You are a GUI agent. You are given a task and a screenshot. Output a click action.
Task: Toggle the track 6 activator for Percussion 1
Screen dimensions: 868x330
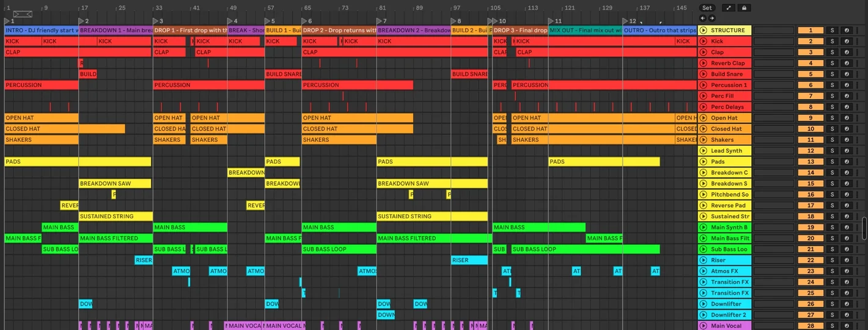[811, 85]
